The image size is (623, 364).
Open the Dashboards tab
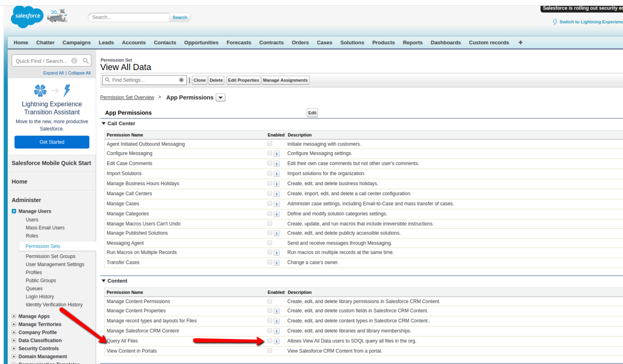coord(446,43)
